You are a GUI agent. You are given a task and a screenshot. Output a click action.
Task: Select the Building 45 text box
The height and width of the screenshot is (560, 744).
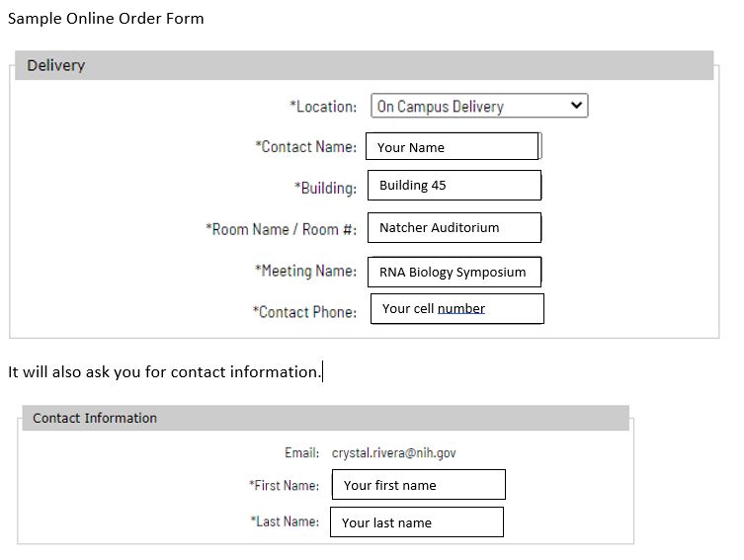coord(454,186)
